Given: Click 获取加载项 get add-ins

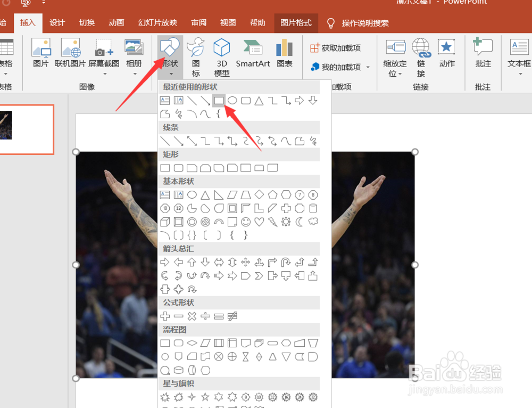Looking at the screenshot, I should pos(335,48).
